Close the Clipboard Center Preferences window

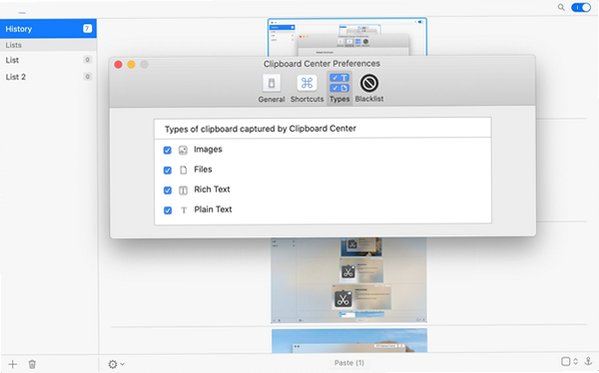118,65
